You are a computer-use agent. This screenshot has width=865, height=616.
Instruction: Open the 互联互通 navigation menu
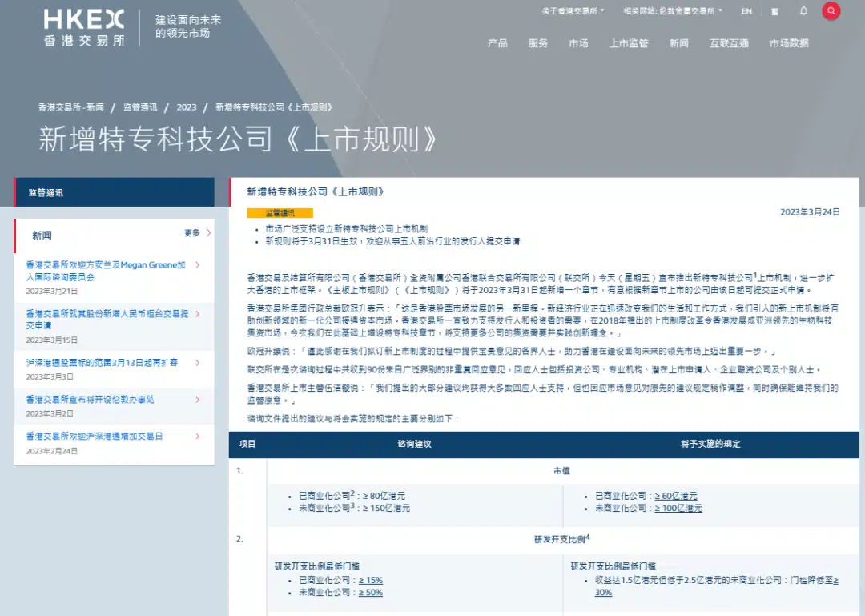tap(729, 43)
